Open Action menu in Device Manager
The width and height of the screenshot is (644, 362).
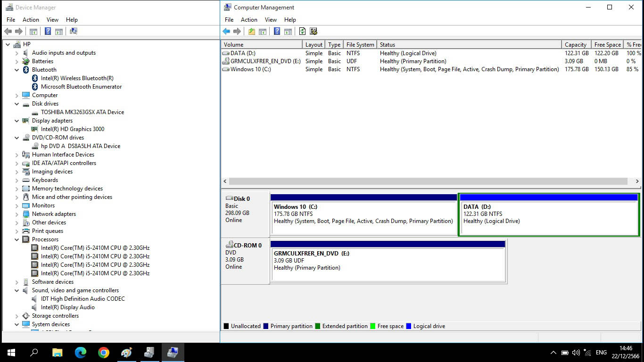[31, 20]
